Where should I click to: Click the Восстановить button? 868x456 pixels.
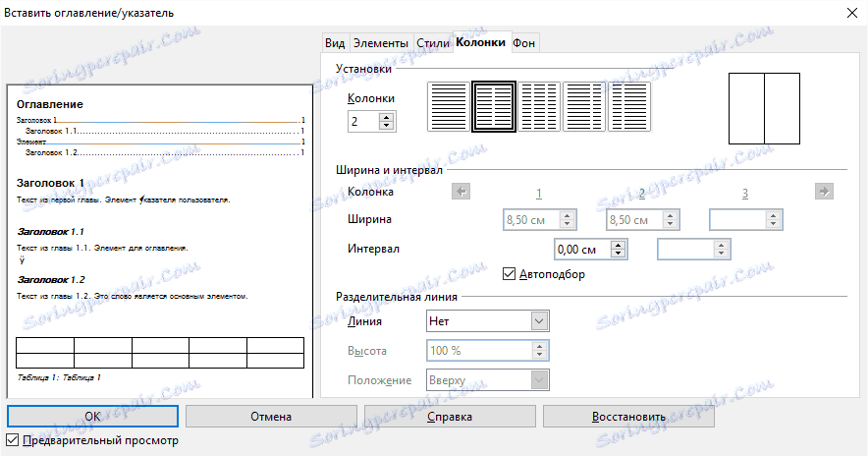(x=628, y=416)
